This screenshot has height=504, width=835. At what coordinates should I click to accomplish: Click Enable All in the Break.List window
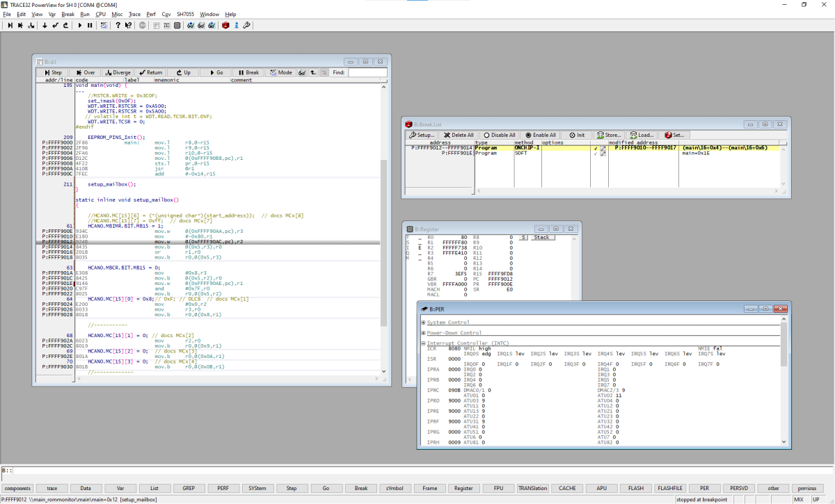pyautogui.click(x=541, y=135)
